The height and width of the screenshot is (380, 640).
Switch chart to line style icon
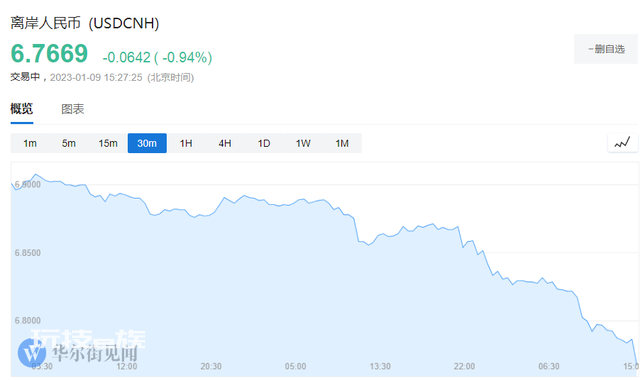point(622,143)
